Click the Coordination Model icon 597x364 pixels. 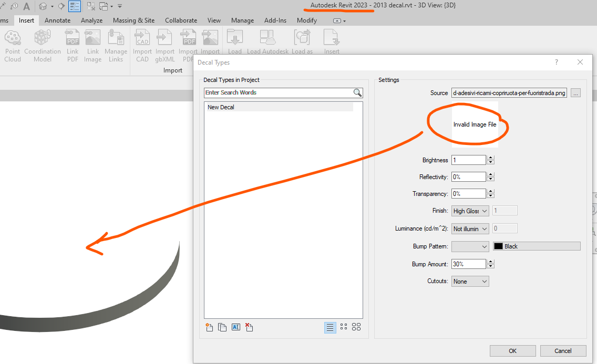42,38
